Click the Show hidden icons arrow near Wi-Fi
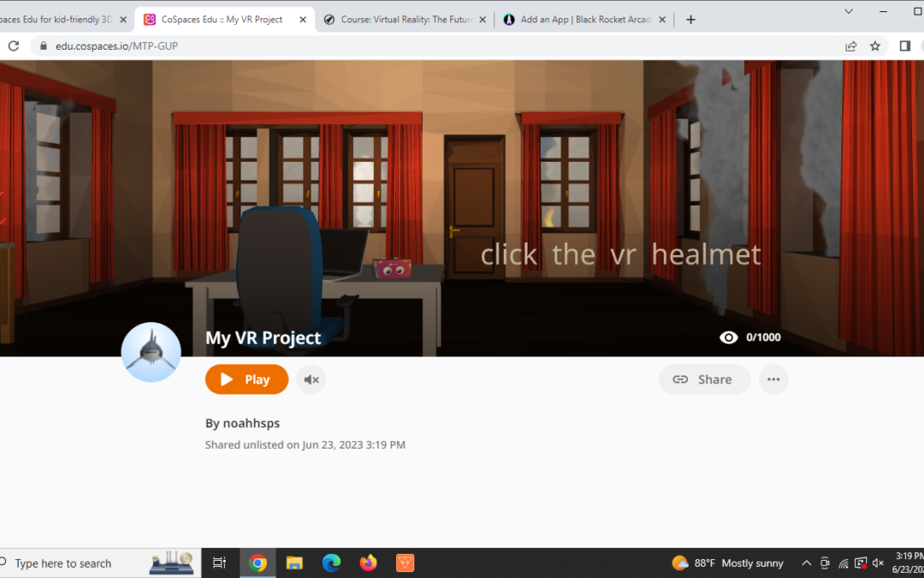924x578 pixels. (x=807, y=563)
